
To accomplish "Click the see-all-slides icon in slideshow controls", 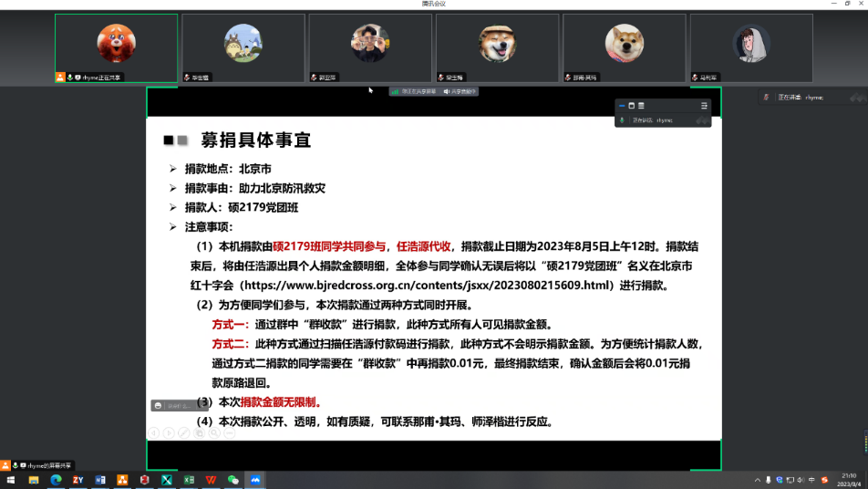I will [x=199, y=432].
